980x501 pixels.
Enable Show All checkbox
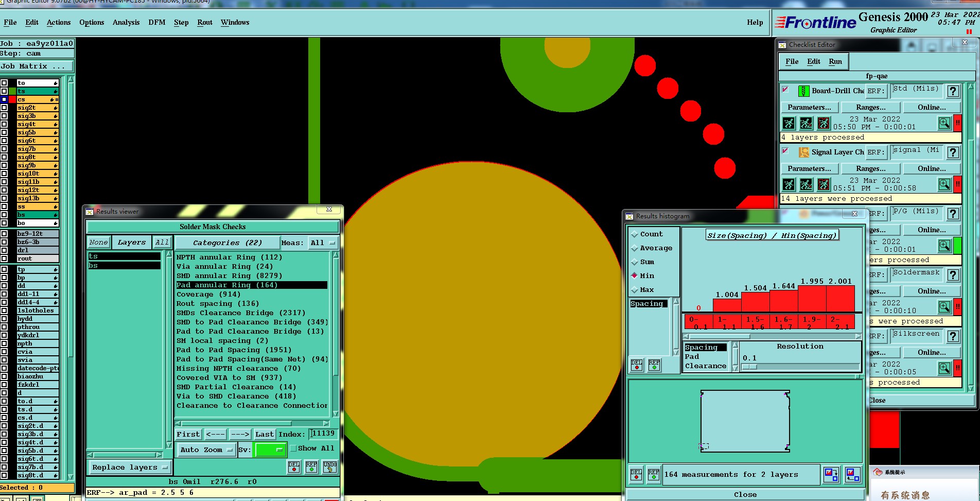pyautogui.click(x=293, y=448)
